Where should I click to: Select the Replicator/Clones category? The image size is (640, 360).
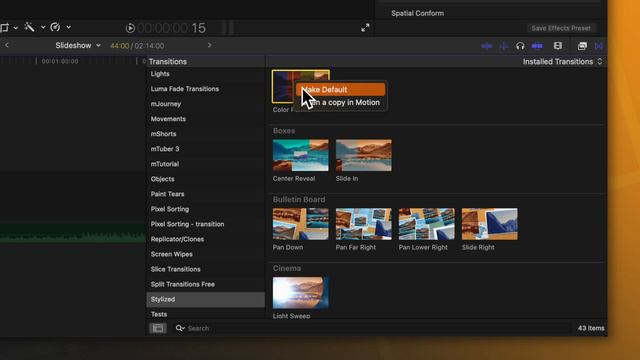[177, 239]
